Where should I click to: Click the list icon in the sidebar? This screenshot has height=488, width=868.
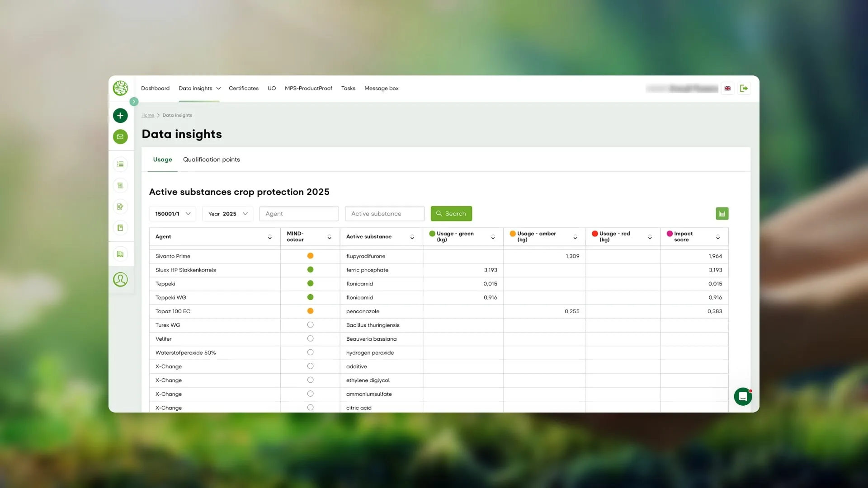click(120, 164)
